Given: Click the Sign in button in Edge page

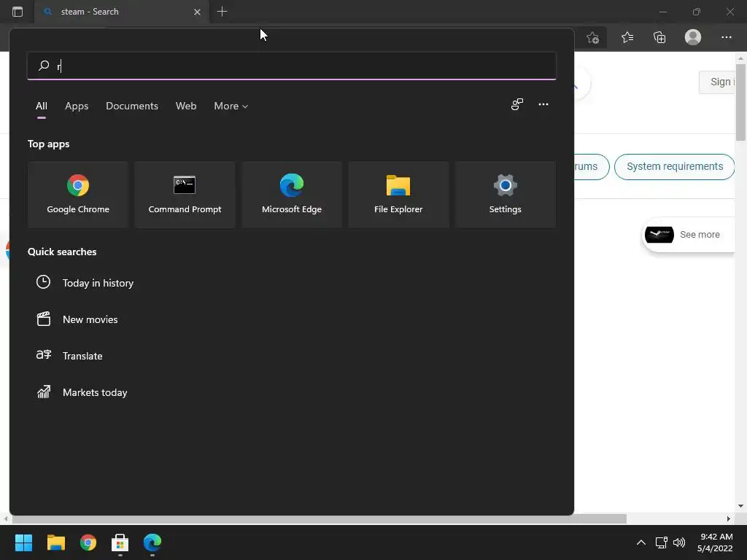Looking at the screenshot, I should tap(717, 82).
